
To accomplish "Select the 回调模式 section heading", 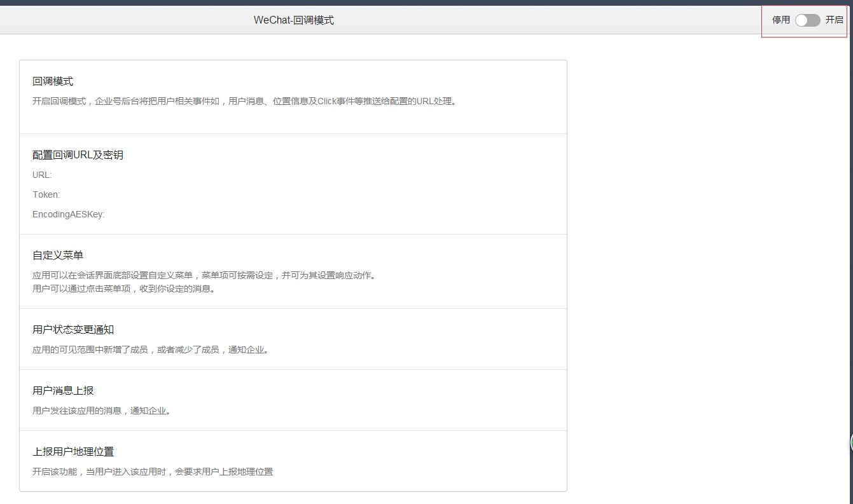I will [52, 81].
